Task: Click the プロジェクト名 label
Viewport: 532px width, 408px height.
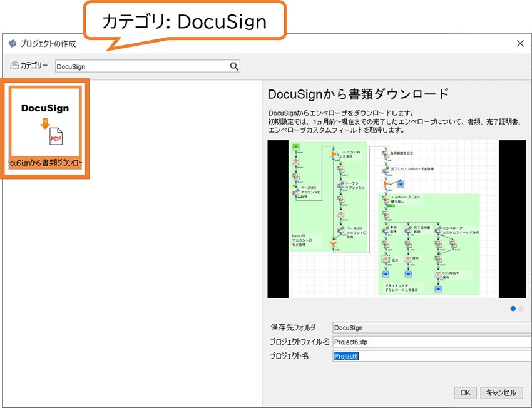Action: tap(289, 356)
